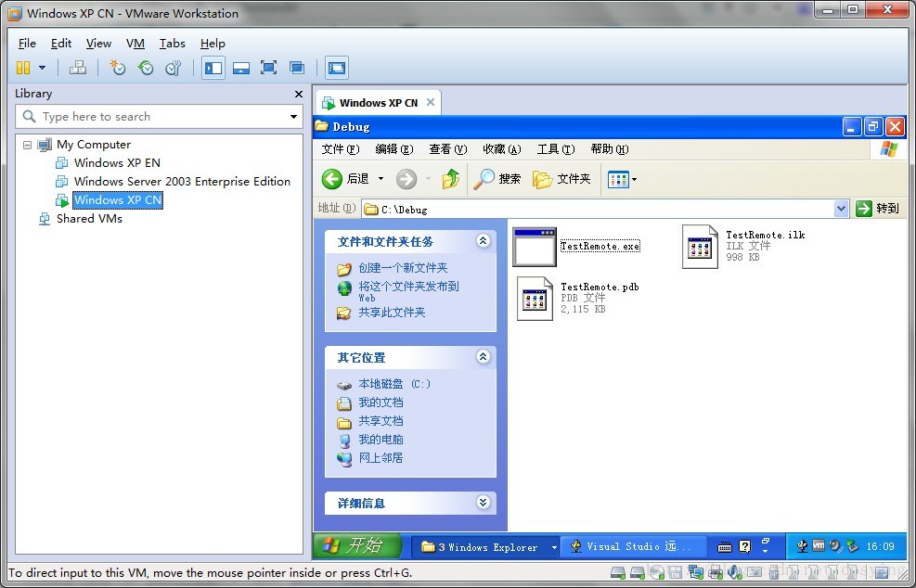
Task: Click the 后退 back button
Action: pos(346,179)
